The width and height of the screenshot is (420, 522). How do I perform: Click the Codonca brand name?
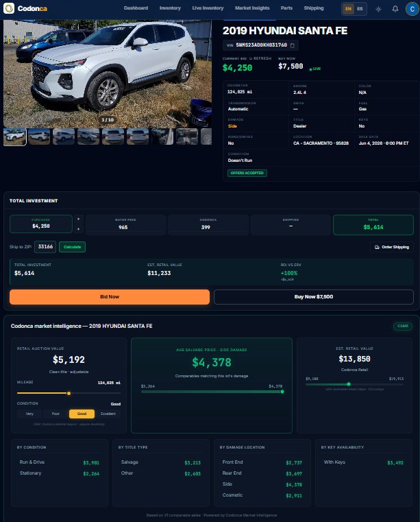(x=32, y=9)
